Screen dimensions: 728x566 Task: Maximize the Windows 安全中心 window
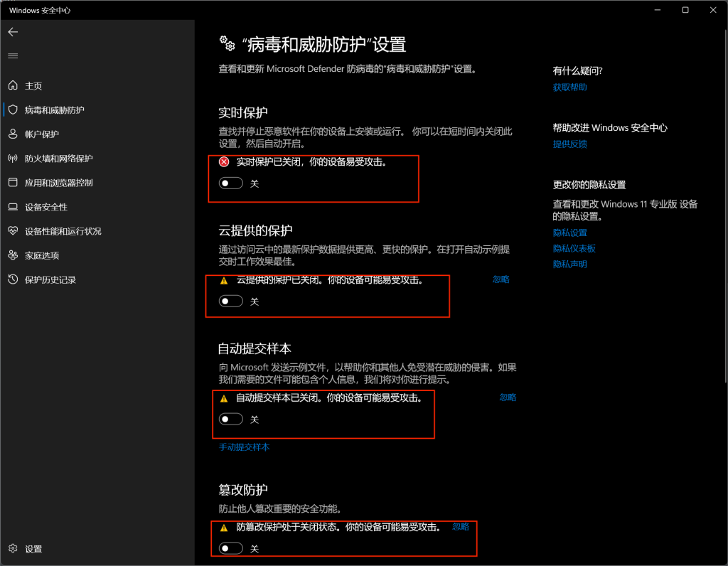coord(685,10)
